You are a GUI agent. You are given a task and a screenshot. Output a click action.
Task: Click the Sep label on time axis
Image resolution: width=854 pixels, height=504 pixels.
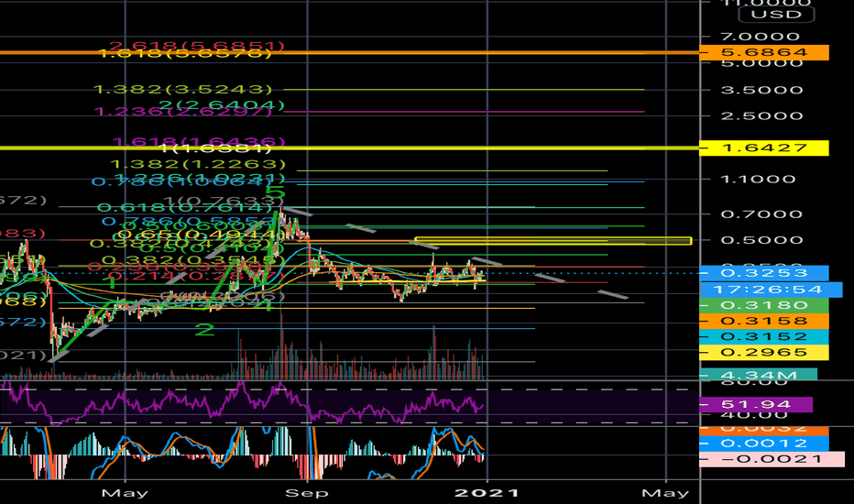tap(307, 493)
